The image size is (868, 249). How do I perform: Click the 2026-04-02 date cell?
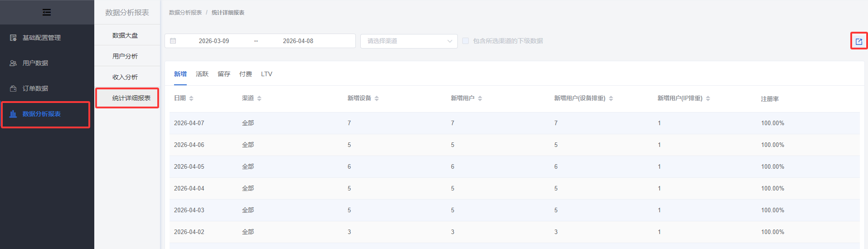tap(189, 232)
